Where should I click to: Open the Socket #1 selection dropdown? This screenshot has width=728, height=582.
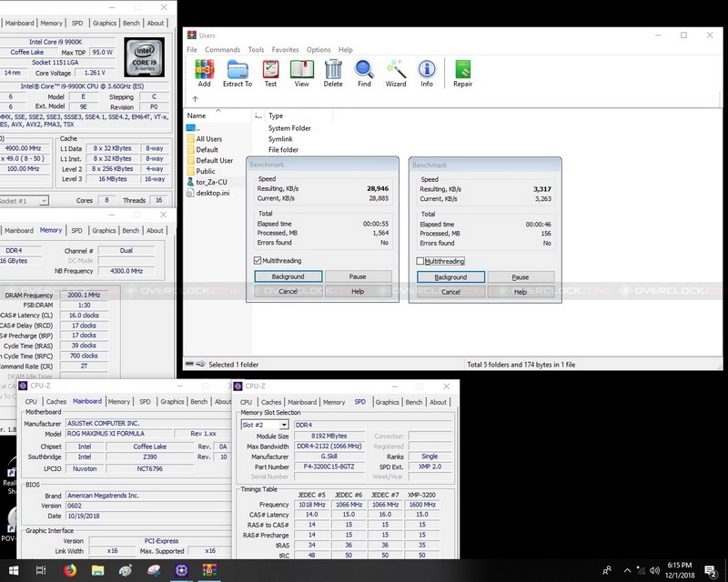click(44, 201)
